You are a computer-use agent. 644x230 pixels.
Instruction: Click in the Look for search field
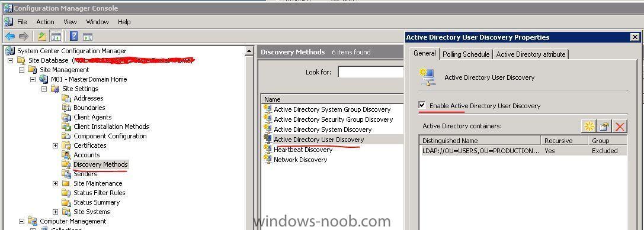[371, 72]
